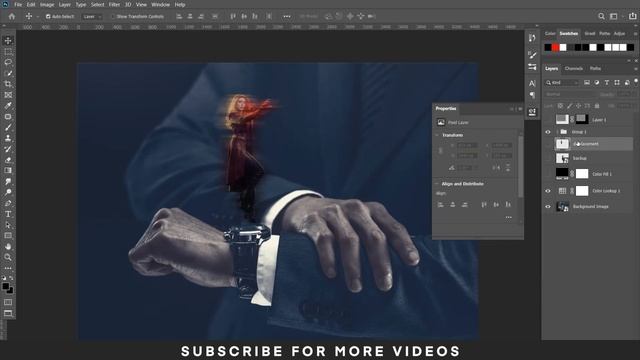The image size is (640, 360).
Task: Select the Eyedropper tool
Action: (8, 106)
